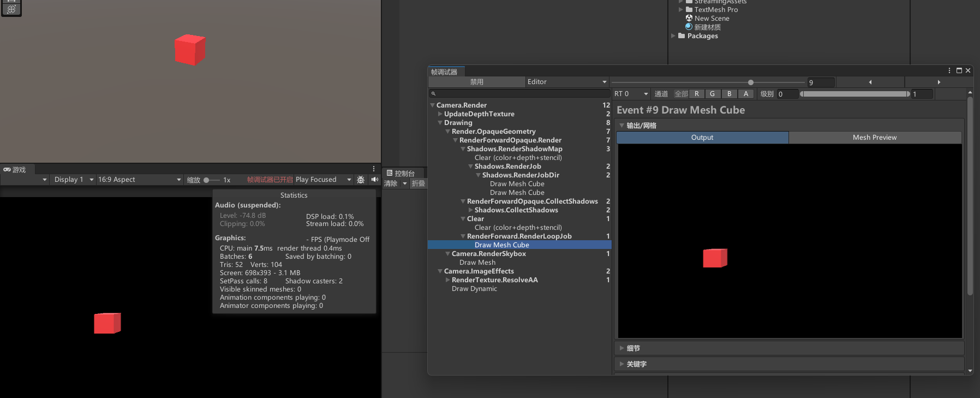This screenshot has height=398, width=980.
Task: Mute audio with the speaker icon
Action: 375,180
